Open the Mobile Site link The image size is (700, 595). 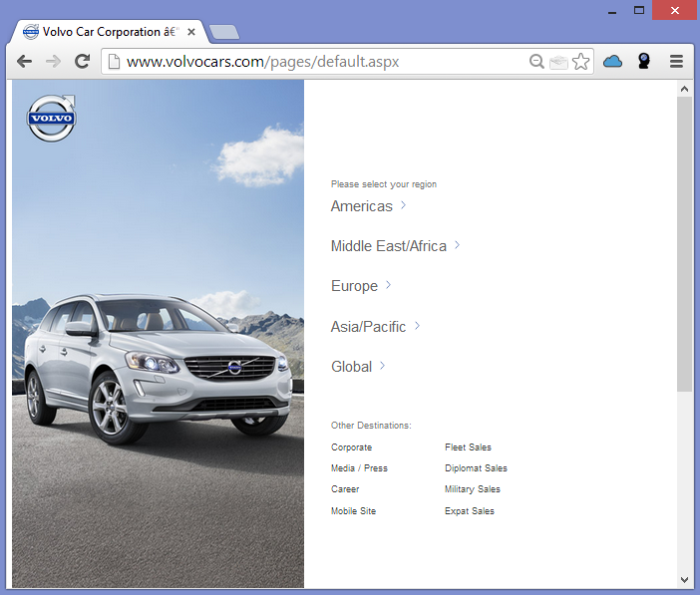pos(354,511)
